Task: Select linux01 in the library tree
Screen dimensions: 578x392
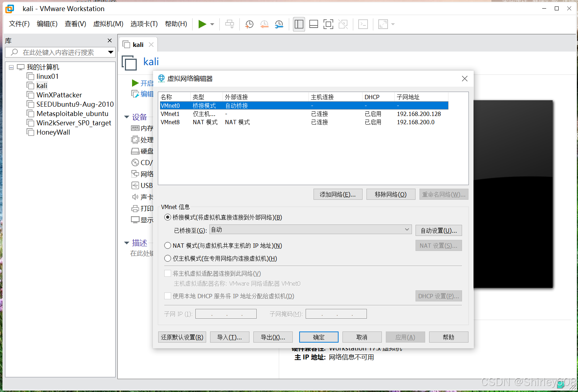Action: point(47,76)
